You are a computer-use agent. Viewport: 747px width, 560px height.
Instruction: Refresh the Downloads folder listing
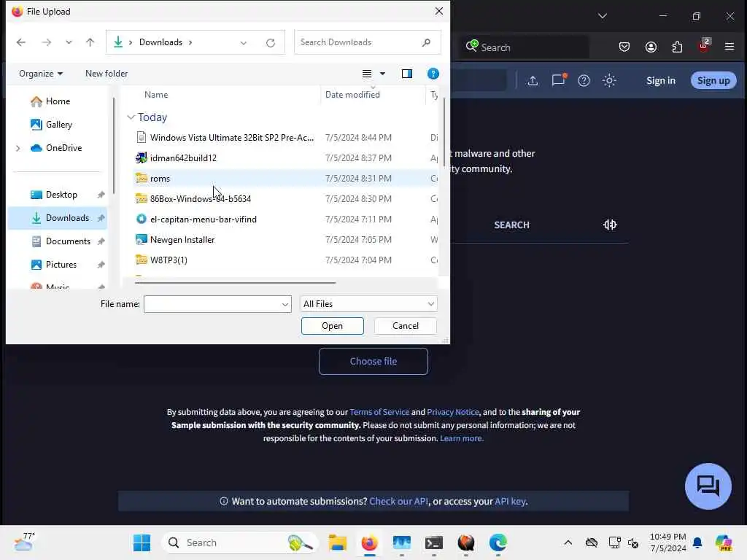[x=271, y=43]
